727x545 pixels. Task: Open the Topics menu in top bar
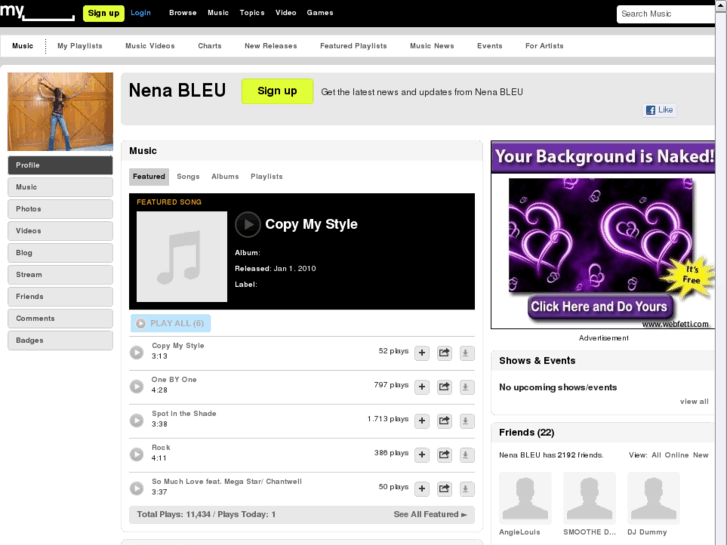(252, 13)
